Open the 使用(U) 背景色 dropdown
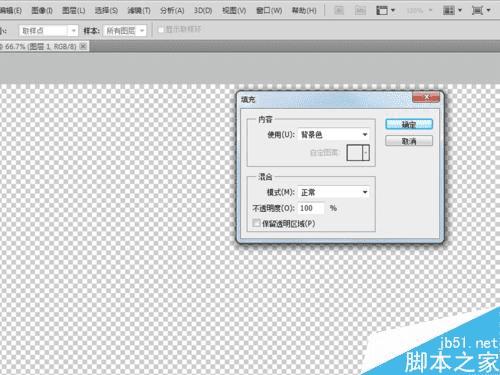This screenshot has height=375, width=500. click(334, 135)
